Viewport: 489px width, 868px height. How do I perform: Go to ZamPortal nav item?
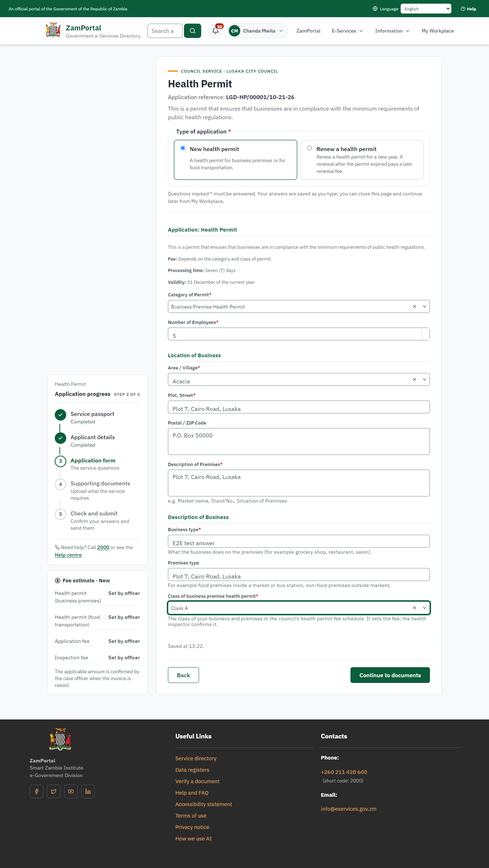coord(308,31)
